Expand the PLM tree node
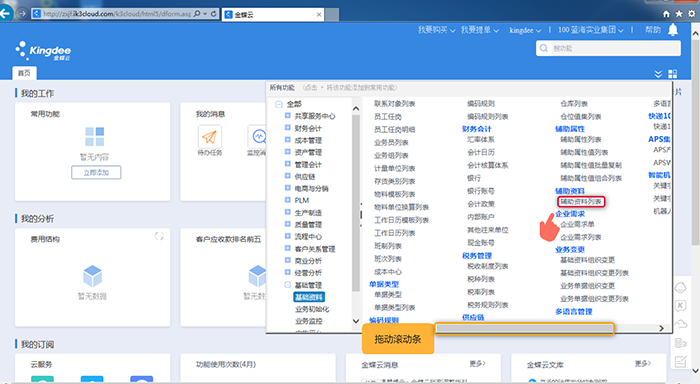This screenshot has width=700, height=384. (288, 200)
